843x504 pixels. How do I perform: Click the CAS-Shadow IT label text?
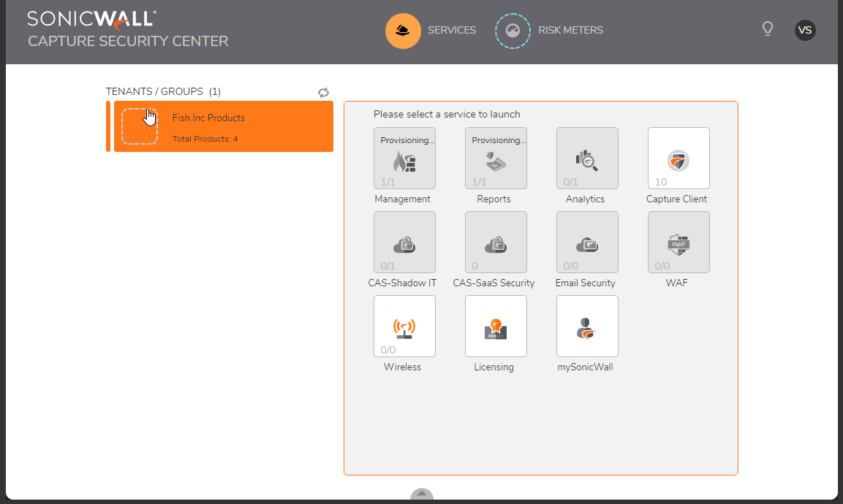point(402,283)
